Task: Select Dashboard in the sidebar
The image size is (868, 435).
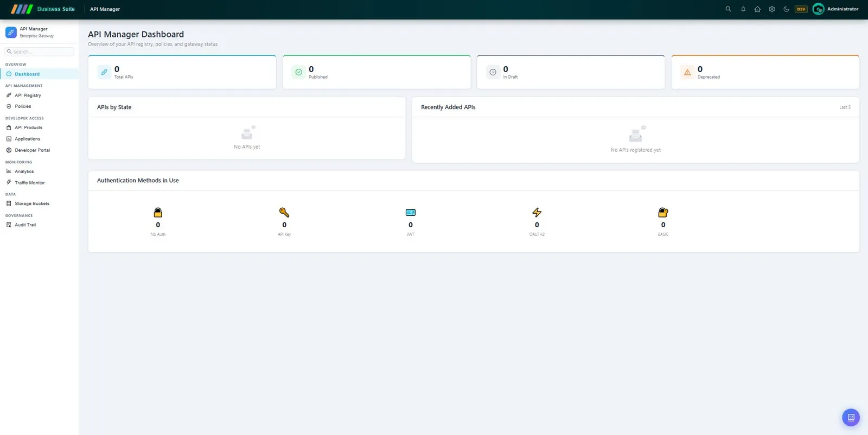Action: pyautogui.click(x=39, y=74)
